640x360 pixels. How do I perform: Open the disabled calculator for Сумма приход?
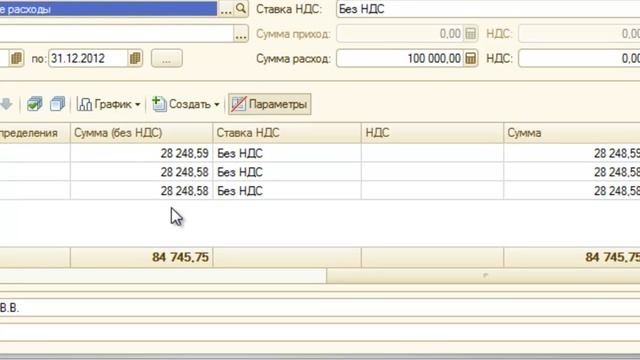[x=471, y=33]
